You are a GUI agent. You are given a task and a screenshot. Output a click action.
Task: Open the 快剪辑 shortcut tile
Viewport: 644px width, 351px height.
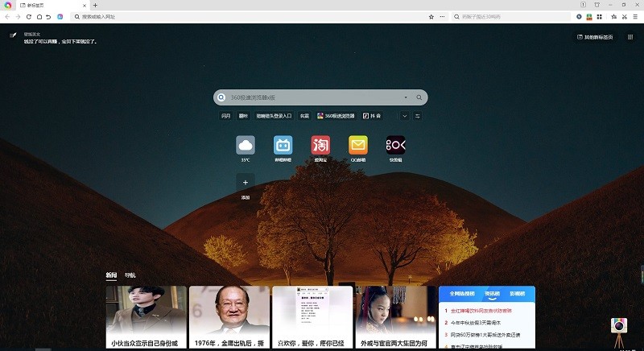coord(396,145)
